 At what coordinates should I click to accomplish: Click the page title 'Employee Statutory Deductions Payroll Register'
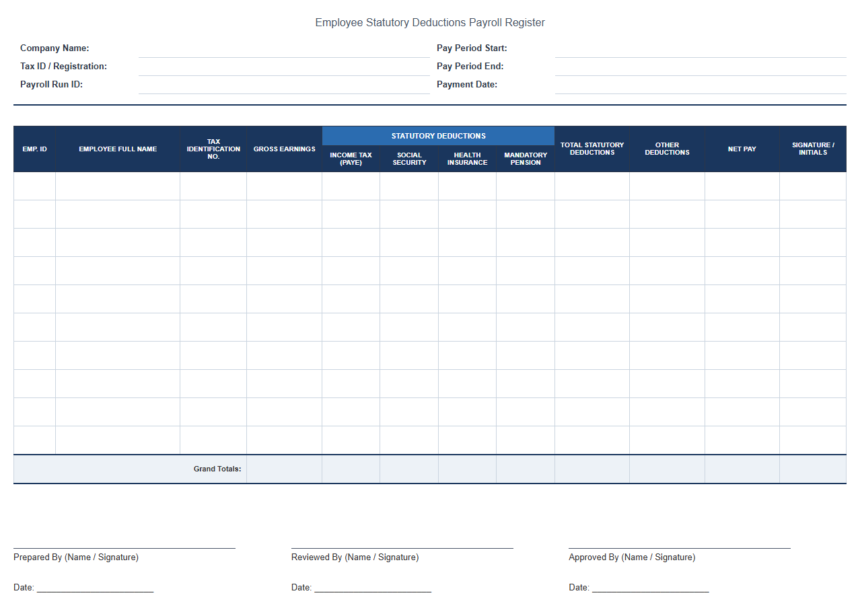pos(430,23)
